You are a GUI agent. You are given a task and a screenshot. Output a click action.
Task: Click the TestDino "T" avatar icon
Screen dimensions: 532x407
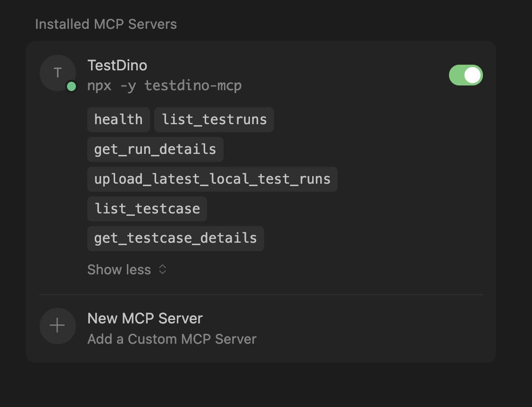(58, 73)
